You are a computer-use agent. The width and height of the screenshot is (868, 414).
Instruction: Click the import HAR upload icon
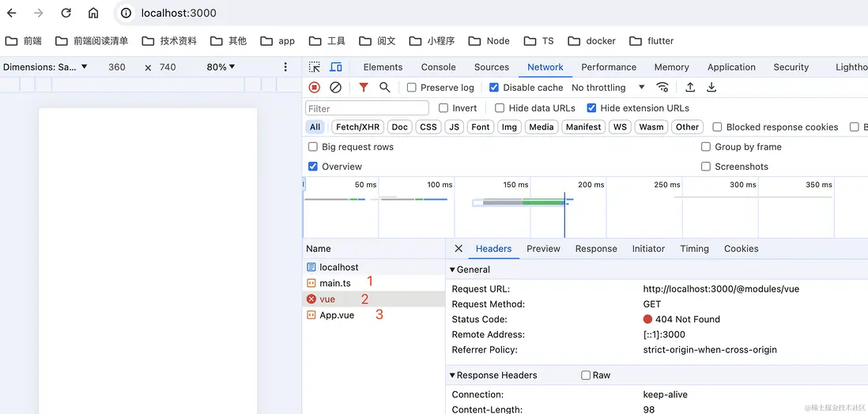pos(690,88)
